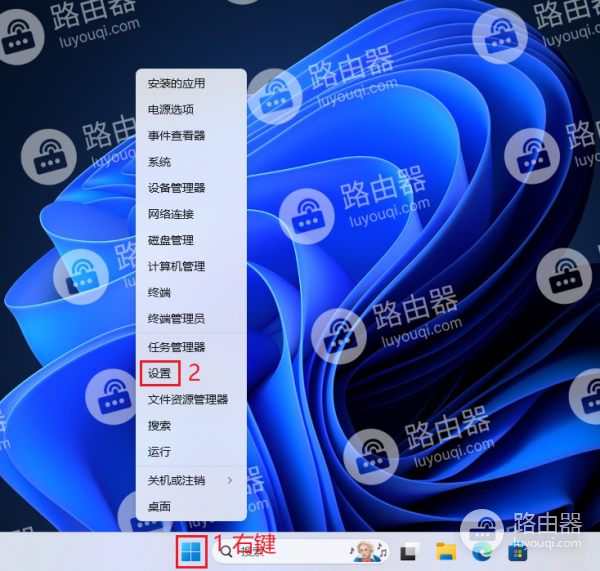This screenshot has height=571, width=600.
Task: Open 任务管理器 from the menu
Action: (191, 347)
